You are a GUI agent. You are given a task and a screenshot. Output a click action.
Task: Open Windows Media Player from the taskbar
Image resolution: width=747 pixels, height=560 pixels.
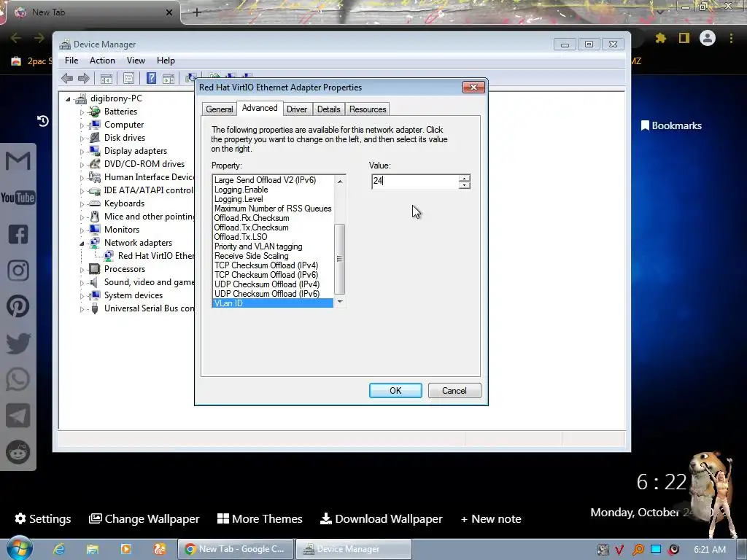point(126,549)
